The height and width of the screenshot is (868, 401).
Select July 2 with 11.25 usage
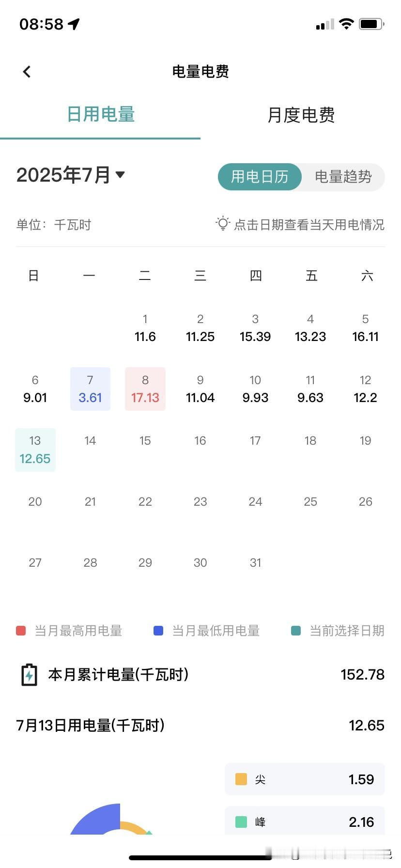(x=200, y=328)
